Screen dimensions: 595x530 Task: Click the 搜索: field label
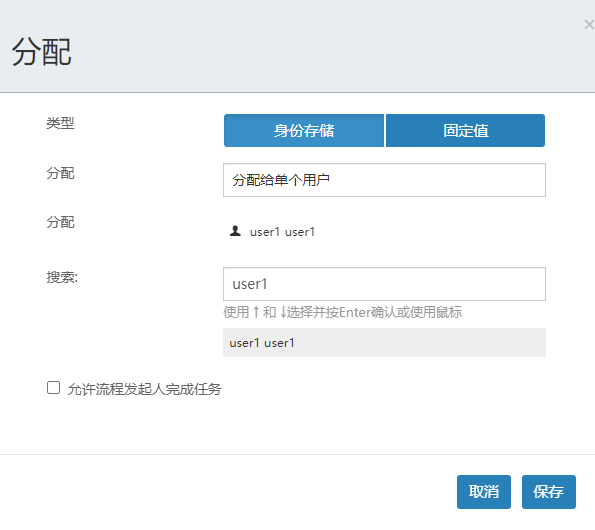[x=62, y=277]
